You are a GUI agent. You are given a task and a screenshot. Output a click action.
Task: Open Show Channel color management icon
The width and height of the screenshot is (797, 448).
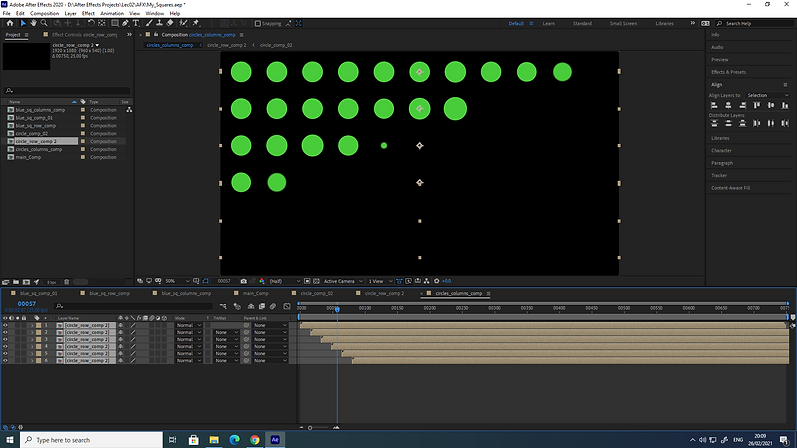(262, 281)
